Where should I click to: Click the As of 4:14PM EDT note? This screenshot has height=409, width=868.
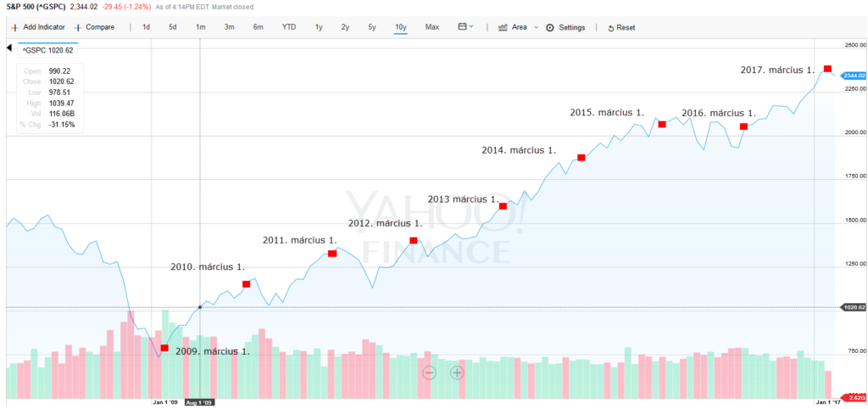[x=203, y=7]
